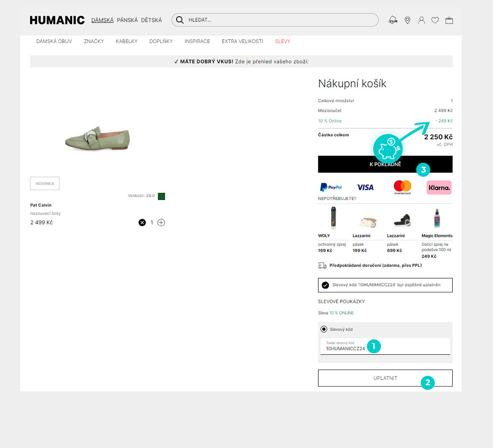Click the SLEVOVÉ POUKÁZKY heading

coord(342,301)
